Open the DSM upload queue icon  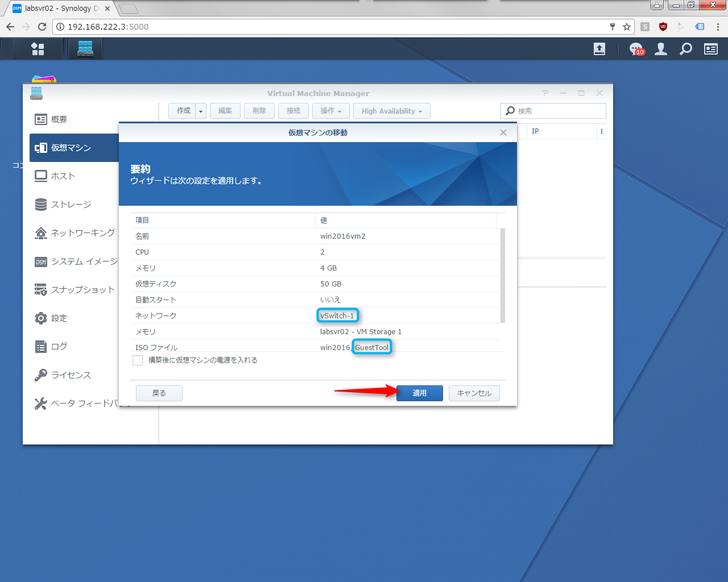click(x=599, y=49)
